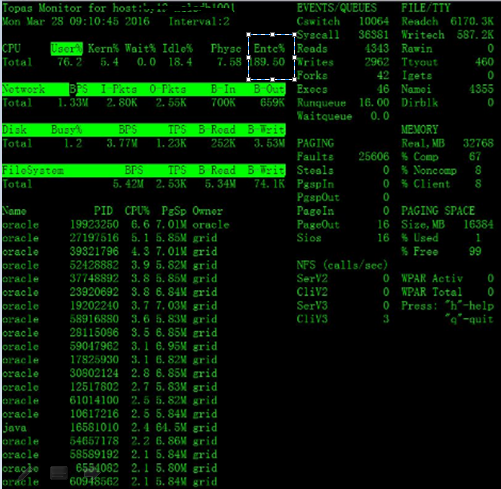501x489 pixels.
Task: Click the CPU% column header in process list
Action: (137, 211)
